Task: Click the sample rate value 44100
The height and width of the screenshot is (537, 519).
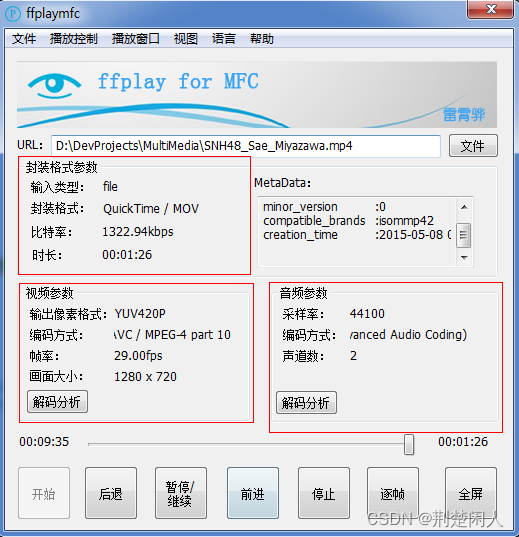Action: coord(367,314)
